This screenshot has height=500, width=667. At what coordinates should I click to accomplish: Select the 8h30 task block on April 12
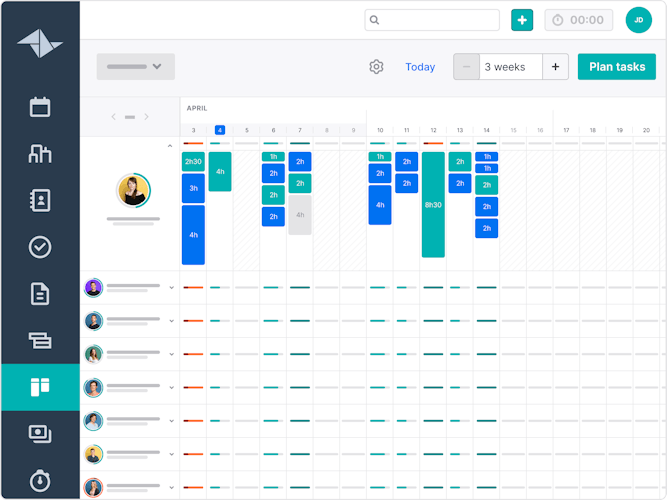pyautogui.click(x=433, y=204)
